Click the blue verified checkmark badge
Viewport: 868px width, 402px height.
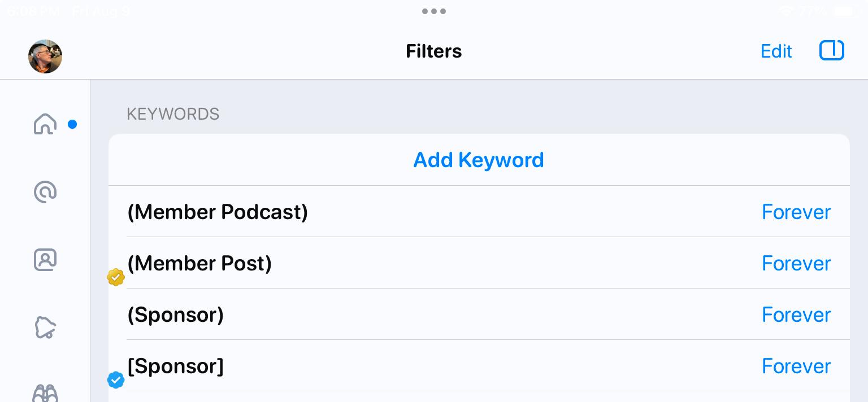pos(116,380)
